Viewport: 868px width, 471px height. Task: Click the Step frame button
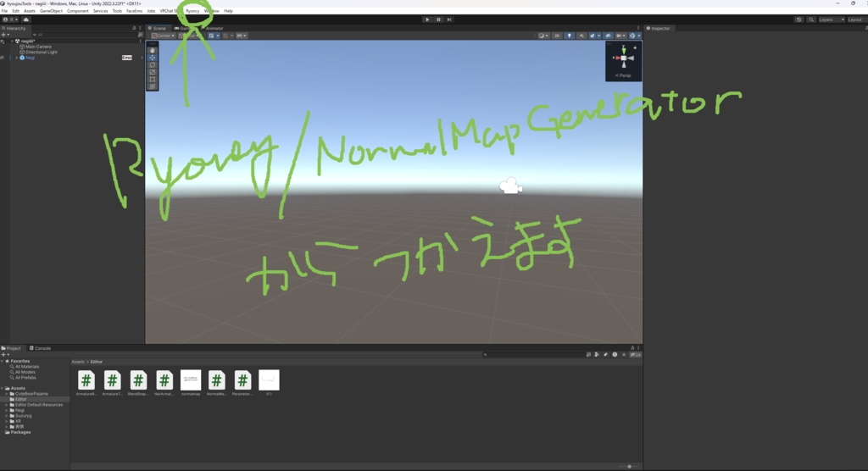[449, 19]
